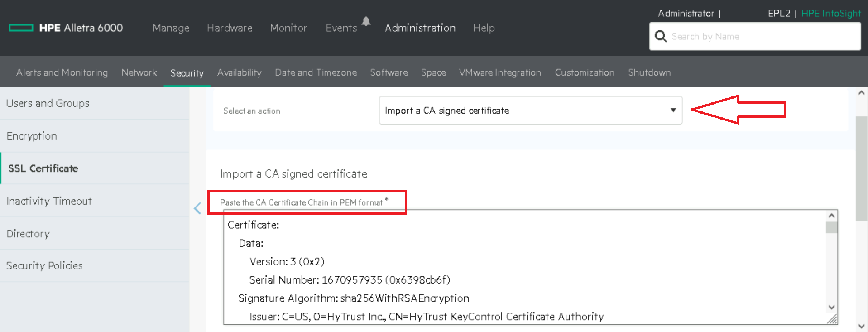Click the page scrollbar down arrow

pyautogui.click(x=861, y=326)
